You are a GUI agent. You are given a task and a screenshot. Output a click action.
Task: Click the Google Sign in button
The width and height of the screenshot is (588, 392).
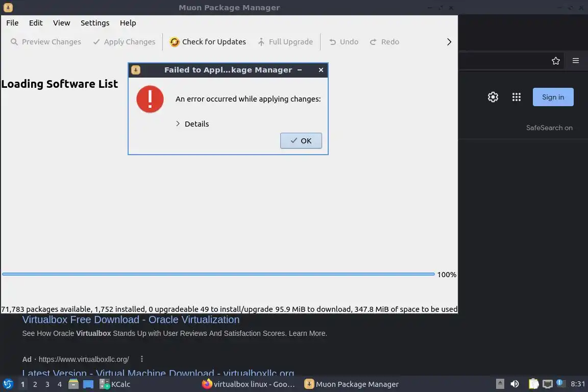coord(553,97)
